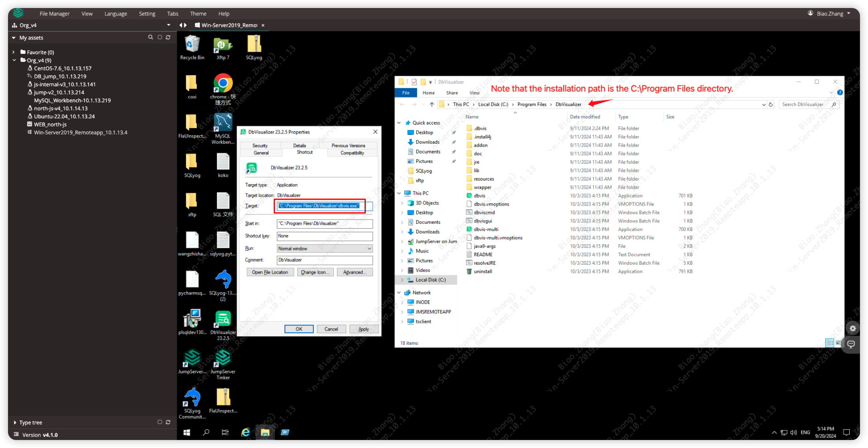
Task: Select the DbVisualizer 23.2.5 desktop icon
Action: click(223, 325)
